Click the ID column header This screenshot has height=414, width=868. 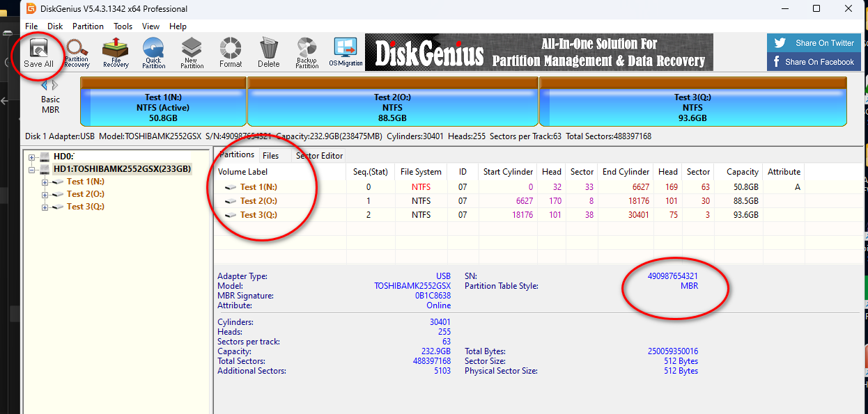click(x=463, y=172)
